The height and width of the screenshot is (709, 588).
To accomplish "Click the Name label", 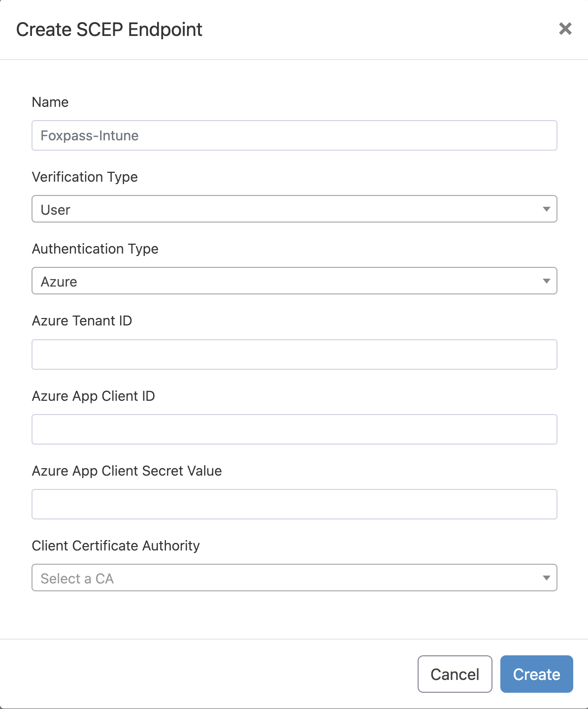I will point(50,102).
